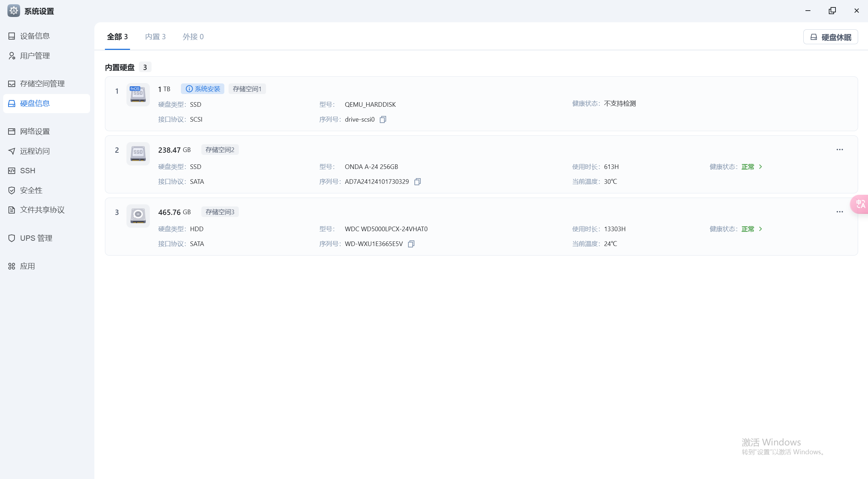The width and height of the screenshot is (868, 479).
Task: Switch to the 外接 0 tab
Action: click(x=193, y=37)
